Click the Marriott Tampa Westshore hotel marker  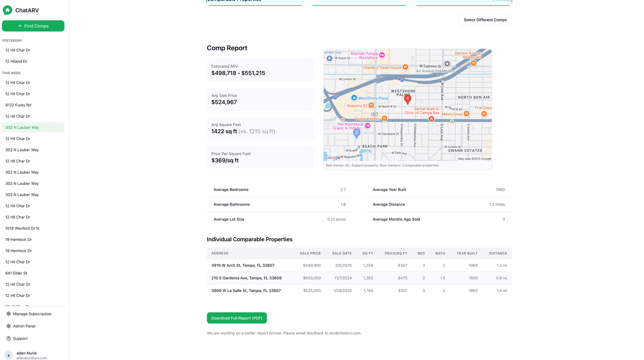[x=382, y=55]
